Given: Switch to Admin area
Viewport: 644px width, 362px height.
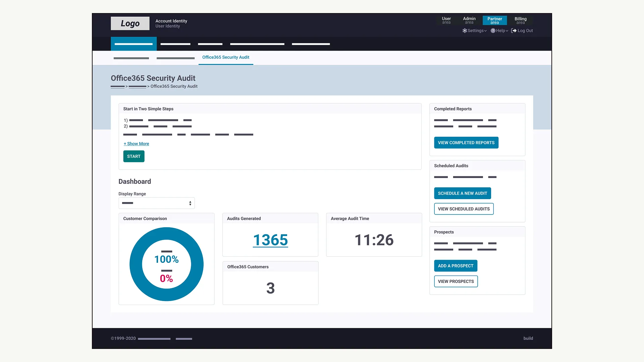Looking at the screenshot, I should point(469,20).
